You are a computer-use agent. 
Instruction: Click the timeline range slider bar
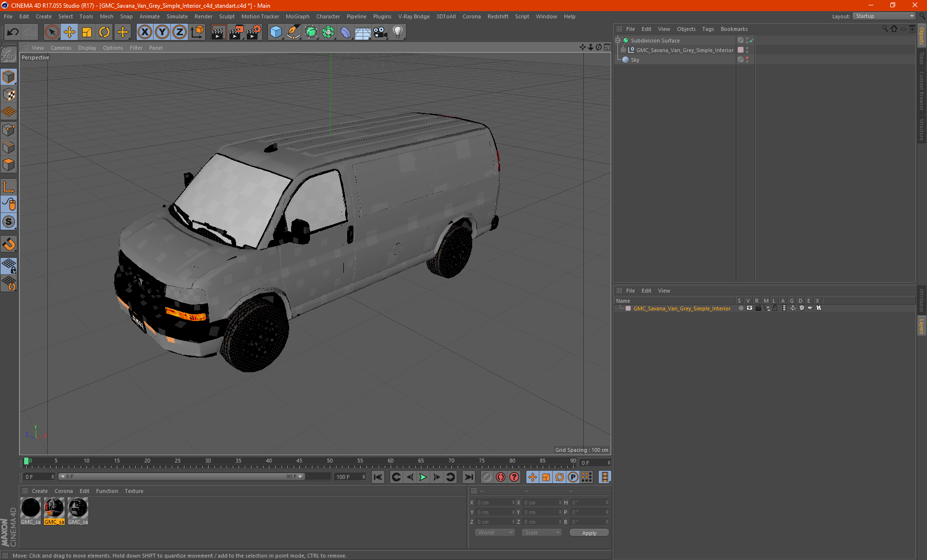tap(182, 476)
